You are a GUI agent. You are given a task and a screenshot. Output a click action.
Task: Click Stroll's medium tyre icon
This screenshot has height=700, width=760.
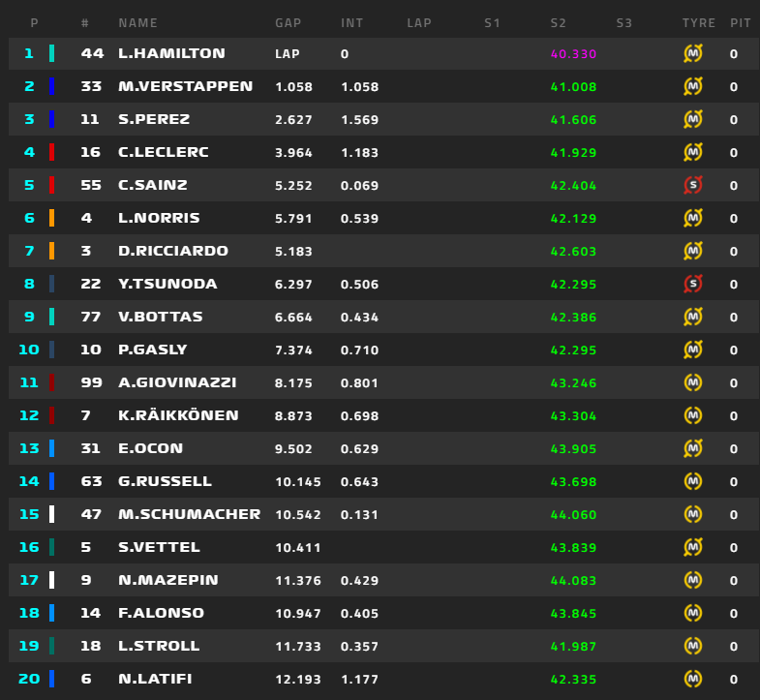click(x=692, y=646)
